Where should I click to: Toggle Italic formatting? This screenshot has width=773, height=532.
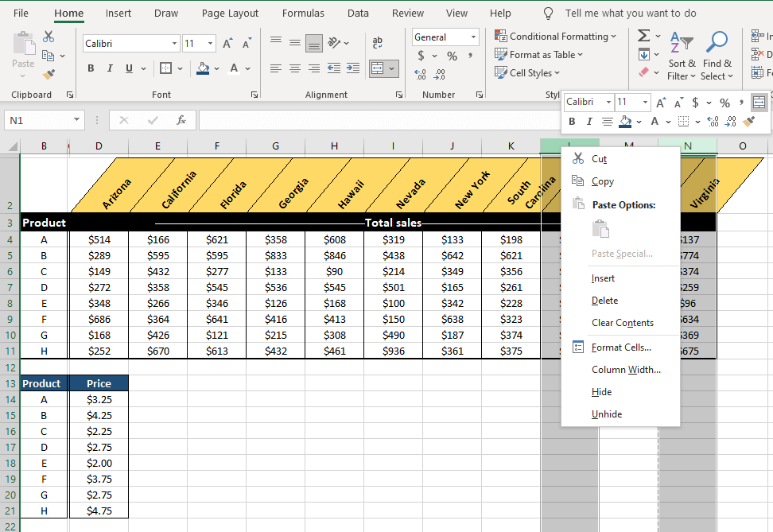(109, 68)
